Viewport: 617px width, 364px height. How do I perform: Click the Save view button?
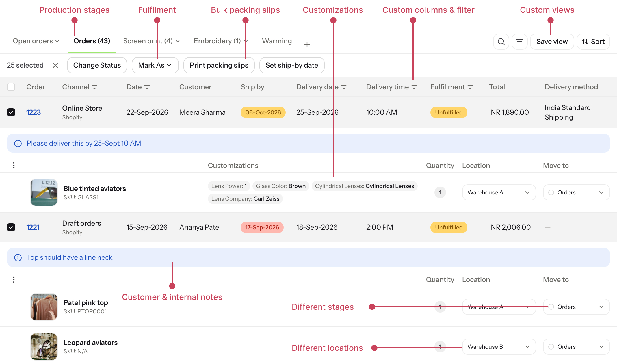(x=552, y=42)
